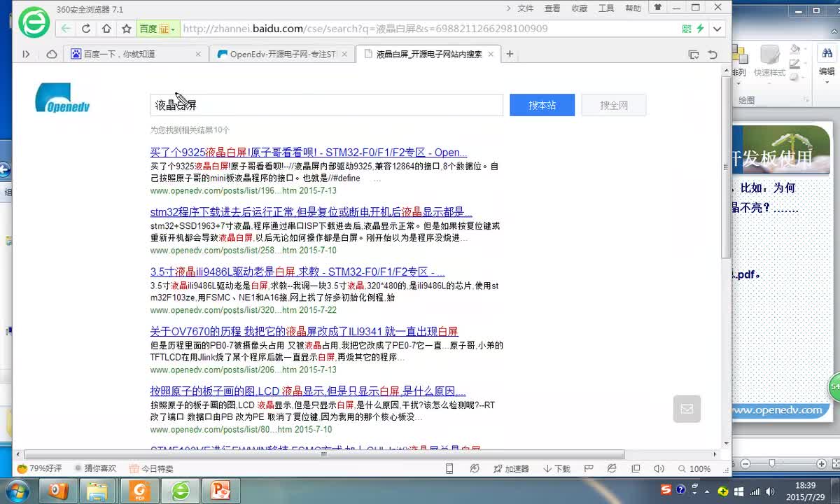The width and height of the screenshot is (840, 504).
Task: Reload the page with the refresh icon
Action: [x=86, y=29]
